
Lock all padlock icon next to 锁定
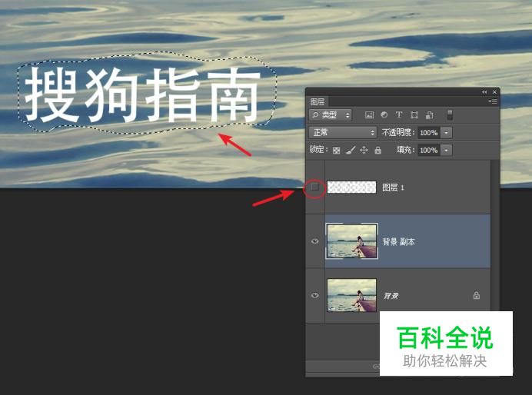point(378,150)
